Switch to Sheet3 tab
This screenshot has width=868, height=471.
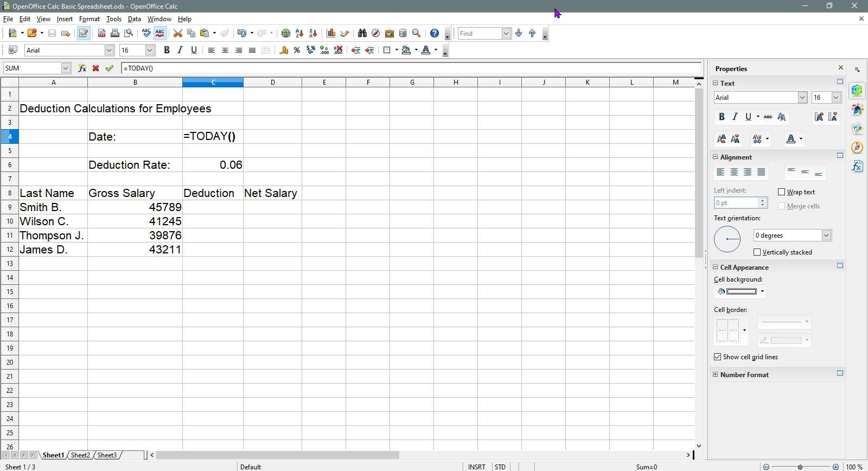[107, 455]
